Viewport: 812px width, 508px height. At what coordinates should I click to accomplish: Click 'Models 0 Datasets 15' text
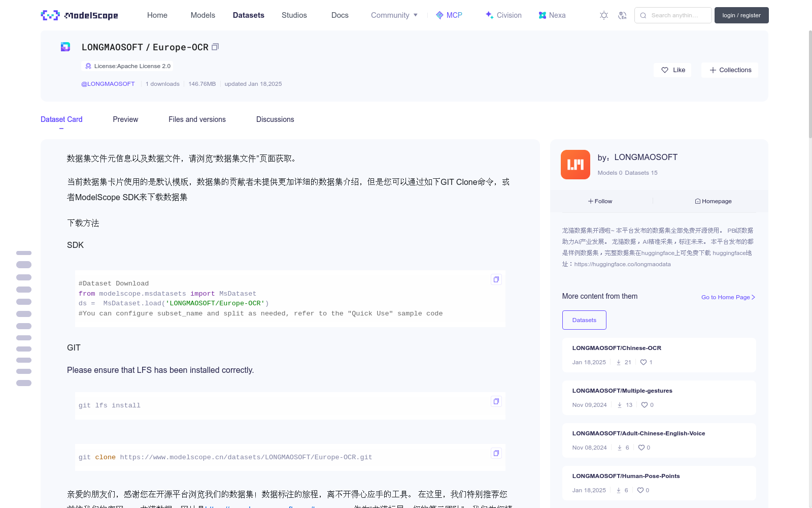[x=627, y=173]
